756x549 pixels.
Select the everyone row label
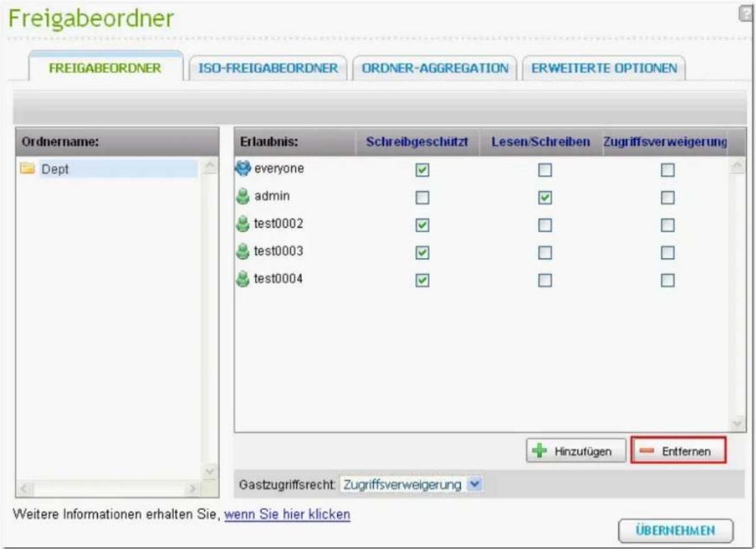pyautogui.click(x=279, y=168)
